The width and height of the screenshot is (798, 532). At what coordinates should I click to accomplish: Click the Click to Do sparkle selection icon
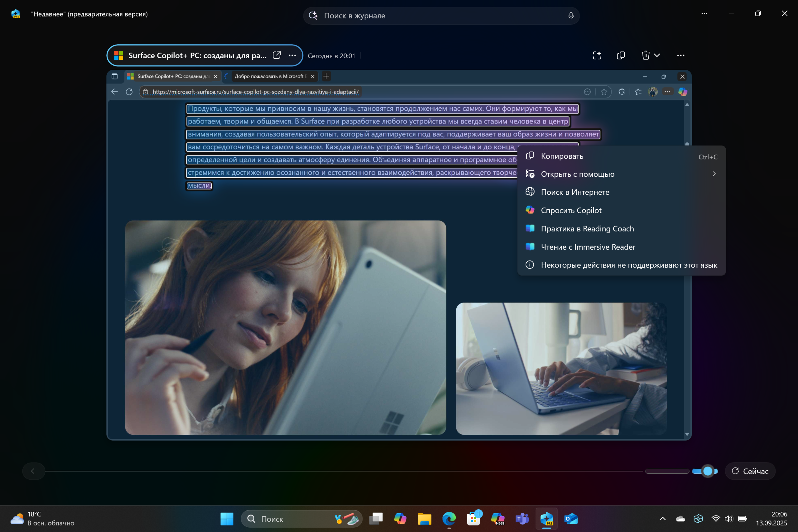pos(597,55)
